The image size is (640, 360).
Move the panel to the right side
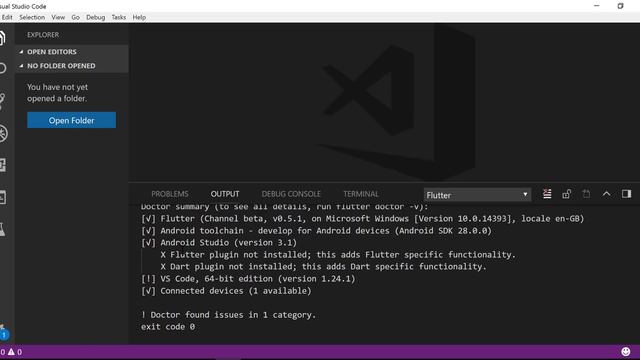point(626,194)
